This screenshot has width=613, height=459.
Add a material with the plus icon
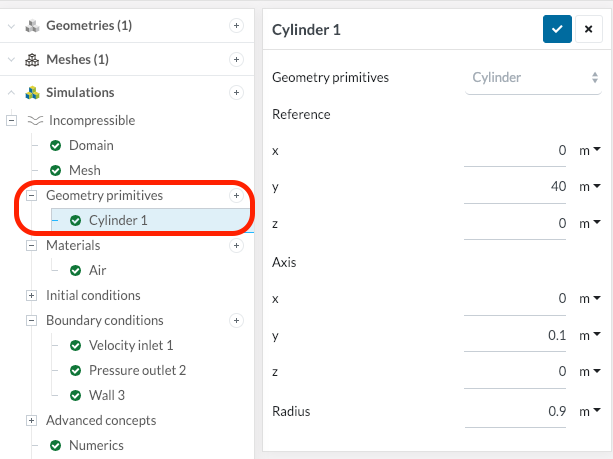236,245
